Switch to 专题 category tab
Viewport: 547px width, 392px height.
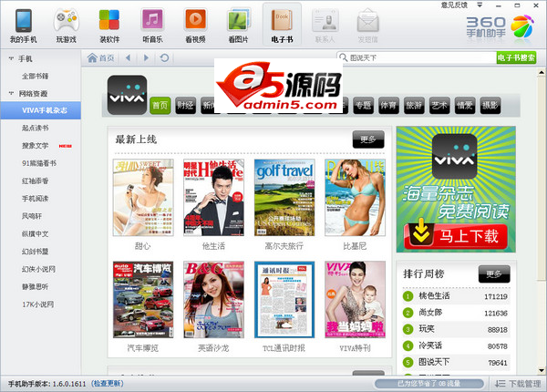point(363,106)
